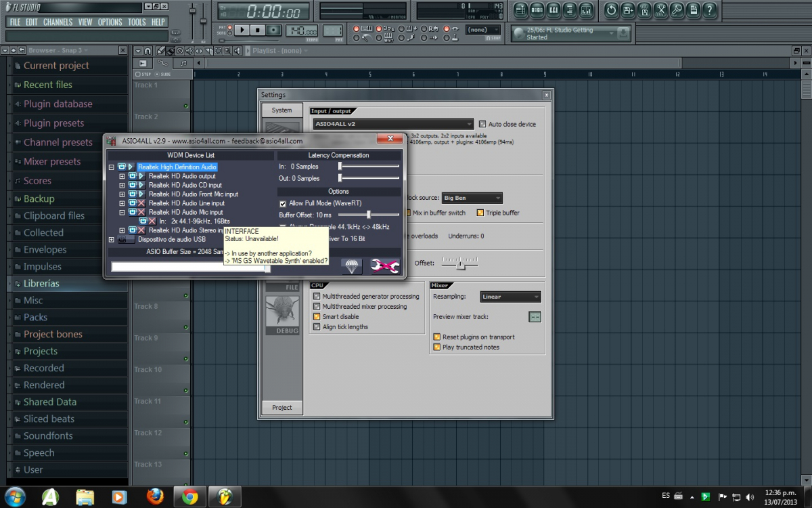This screenshot has height=508, width=812.
Task: Select the paint brush tool in playlist
Action: coord(171,51)
